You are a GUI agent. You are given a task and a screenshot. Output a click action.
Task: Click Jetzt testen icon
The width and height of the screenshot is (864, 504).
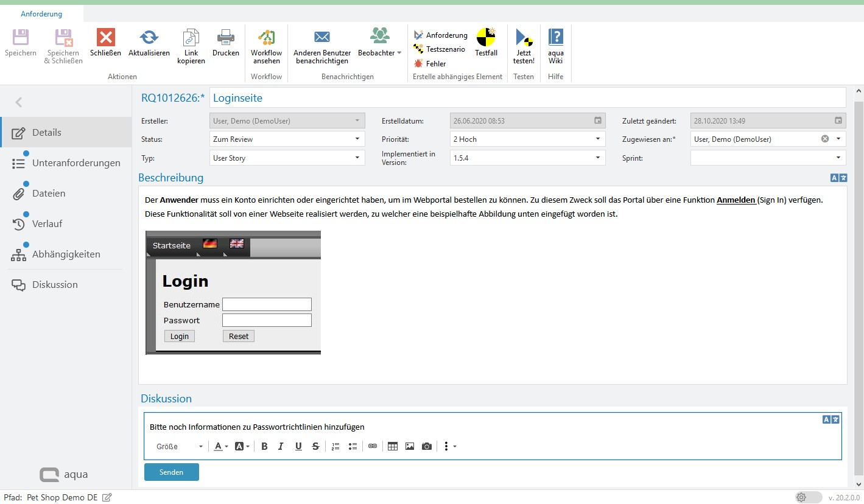point(524,38)
